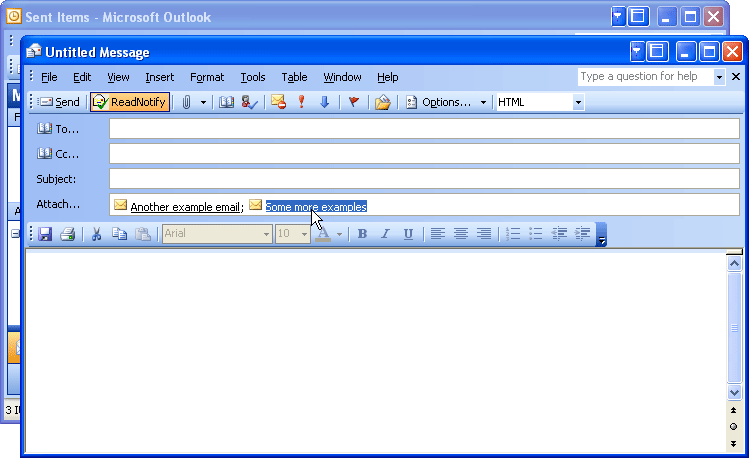Click the Print icon in formatting toolbar

click(68, 234)
